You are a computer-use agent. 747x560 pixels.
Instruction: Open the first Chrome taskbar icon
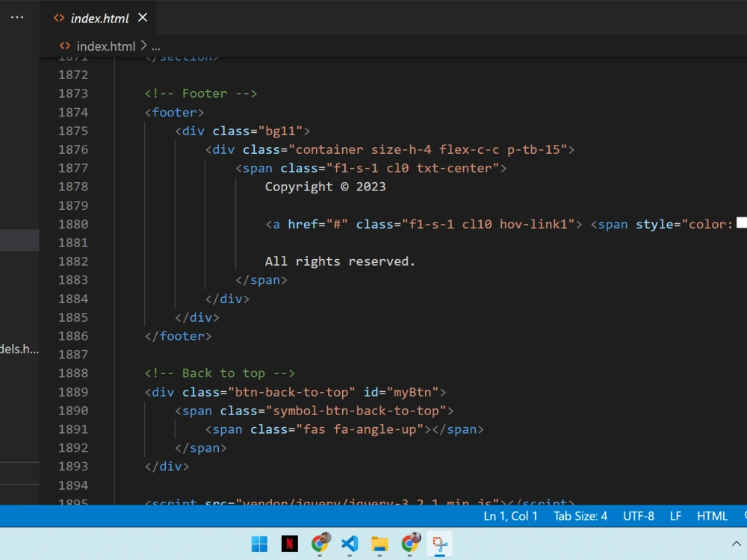320,543
